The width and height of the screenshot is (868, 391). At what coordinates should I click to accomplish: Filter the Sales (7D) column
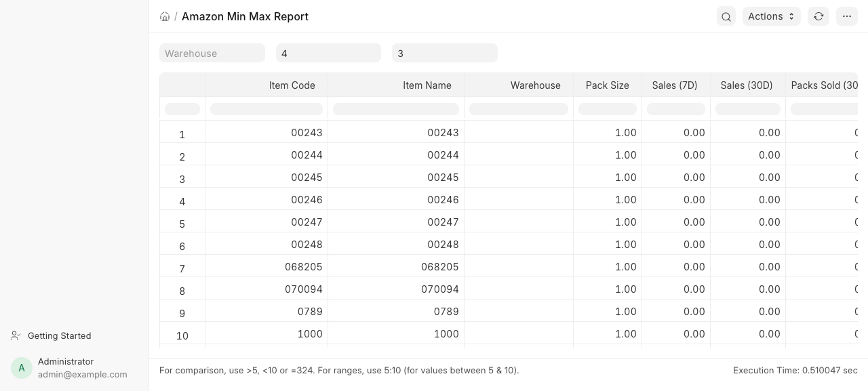pos(676,109)
